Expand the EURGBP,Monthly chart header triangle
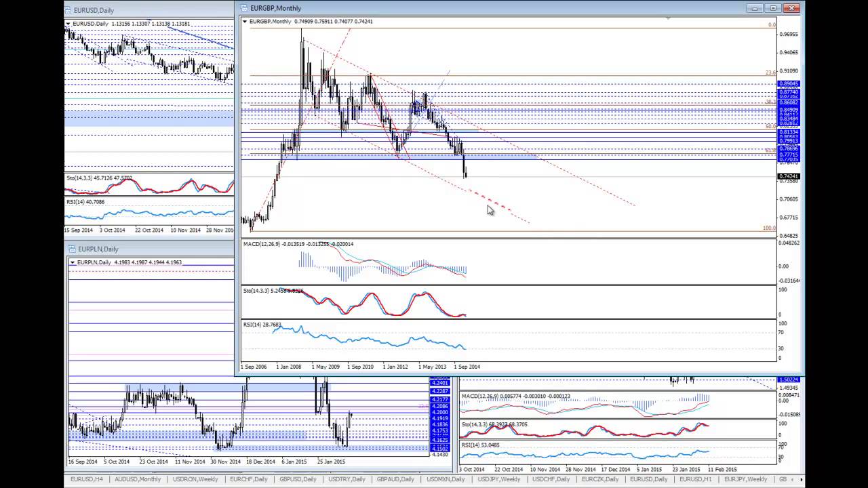Image resolution: width=868 pixels, height=488 pixels. click(x=245, y=22)
